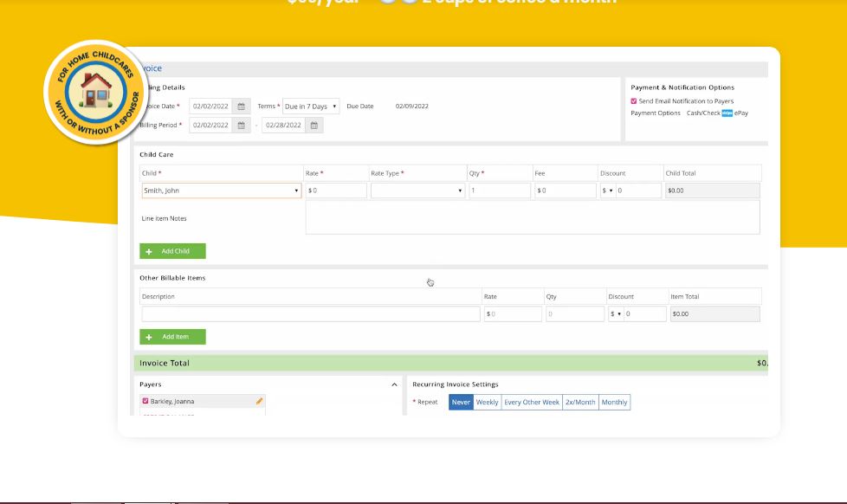
Task: Open the Terms dropdown showing Due in 7 Days
Action: [311, 107]
